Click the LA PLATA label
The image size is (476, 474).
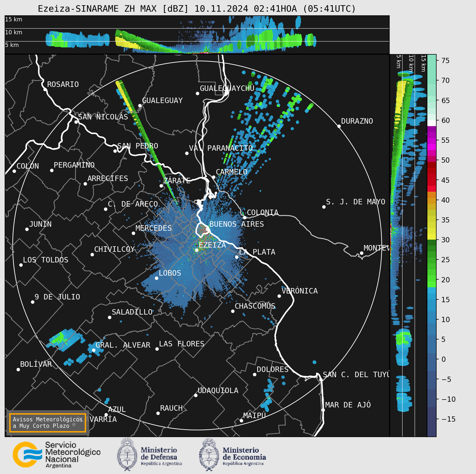click(257, 252)
